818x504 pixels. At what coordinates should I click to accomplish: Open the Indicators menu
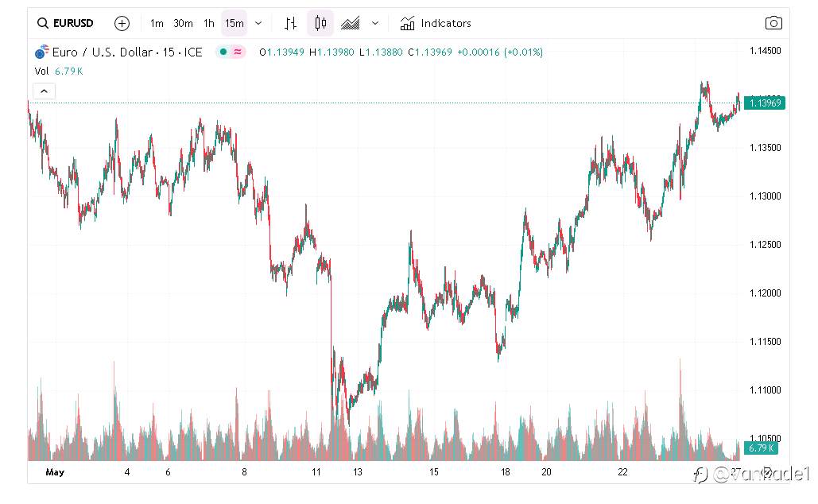(436, 24)
